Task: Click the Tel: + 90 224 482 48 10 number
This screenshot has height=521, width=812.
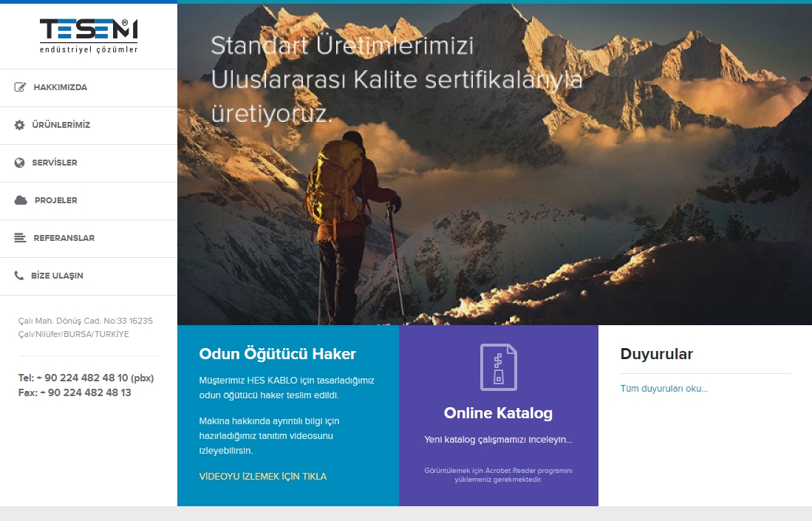Action: click(x=86, y=378)
